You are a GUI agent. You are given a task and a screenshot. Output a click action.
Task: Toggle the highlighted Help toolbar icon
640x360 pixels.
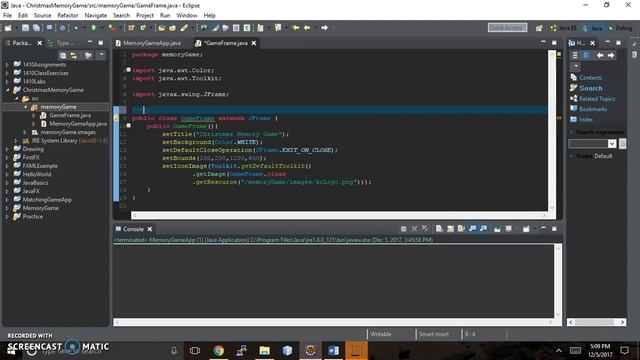[x=586, y=55]
